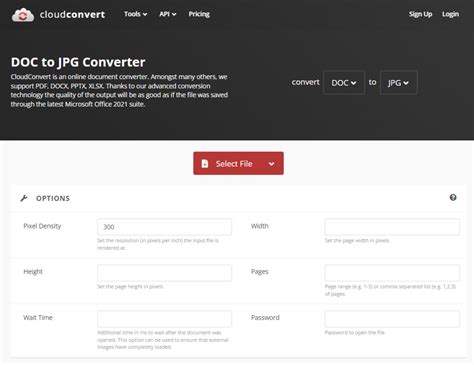Click the Password input field
This screenshot has height=365, width=474.
point(392,319)
